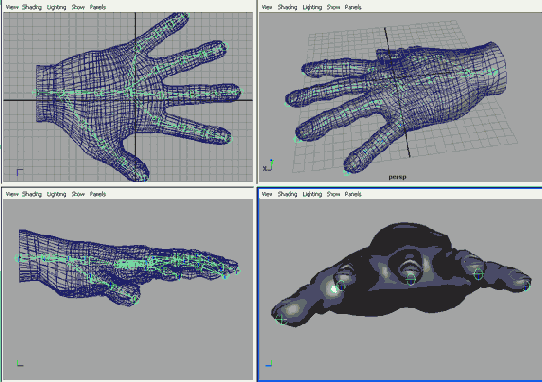The height and width of the screenshot is (382, 542).
Task: Open Shading menu in the top-left wireframe panel
Action: coord(32,7)
